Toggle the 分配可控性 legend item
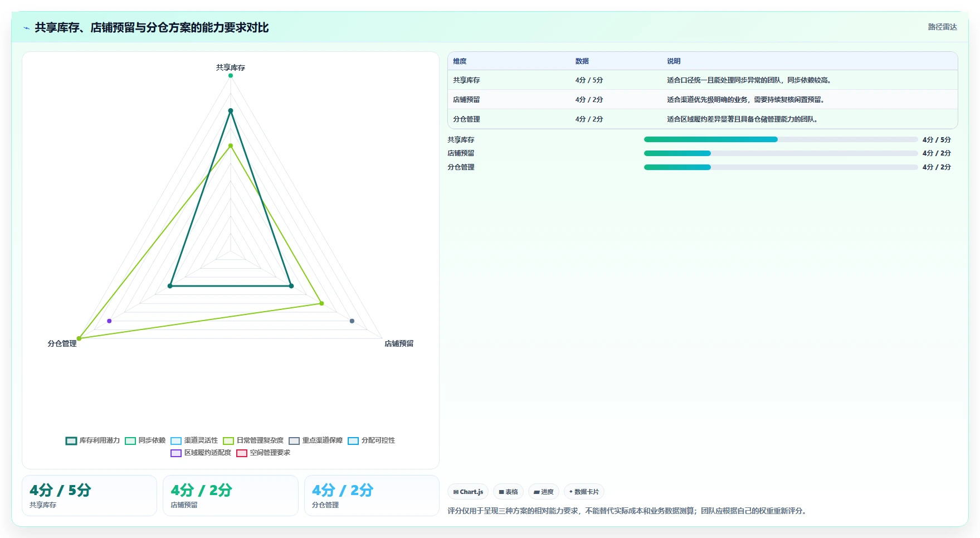The height and width of the screenshot is (538, 980). click(371, 440)
